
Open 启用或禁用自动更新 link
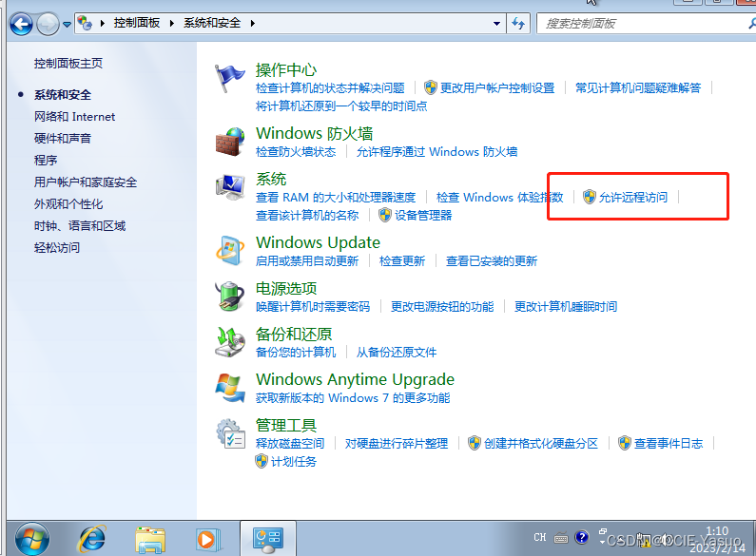pyautogui.click(x=307, y=261)
